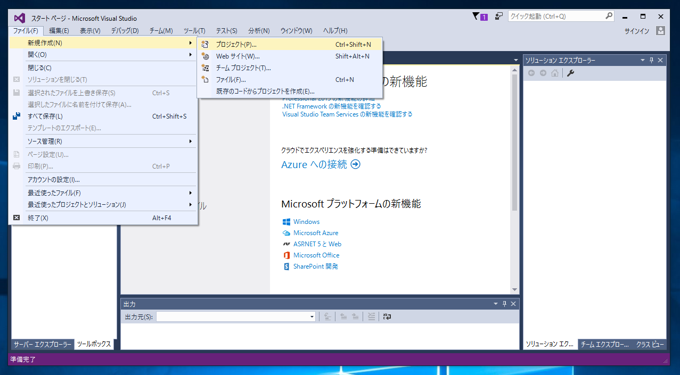The height and width of the screenshot is (375, 680).
Task: Switch to the クラス ビュー tab
Action: pos(650,345)
